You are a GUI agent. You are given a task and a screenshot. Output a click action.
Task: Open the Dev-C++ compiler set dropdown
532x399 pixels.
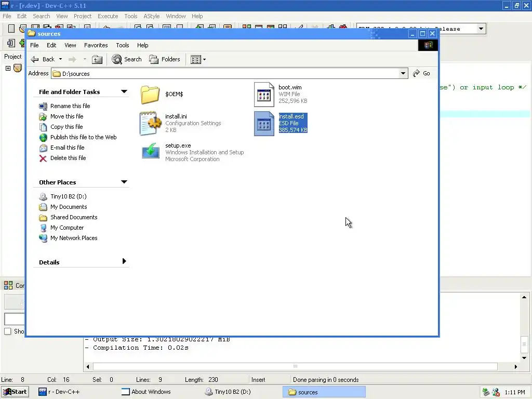click(481, 29)
